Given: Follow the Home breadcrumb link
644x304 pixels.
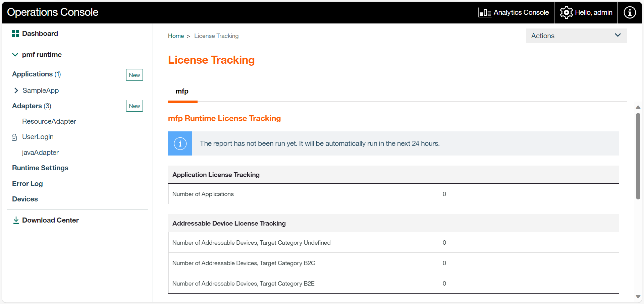Looking at the screenshot, I should coord(176,36).
